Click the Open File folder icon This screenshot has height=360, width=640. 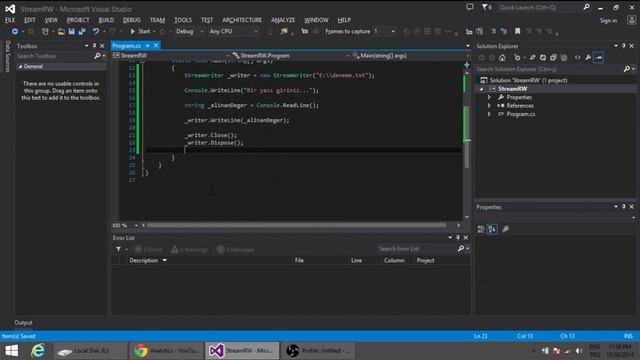(61, 31)
